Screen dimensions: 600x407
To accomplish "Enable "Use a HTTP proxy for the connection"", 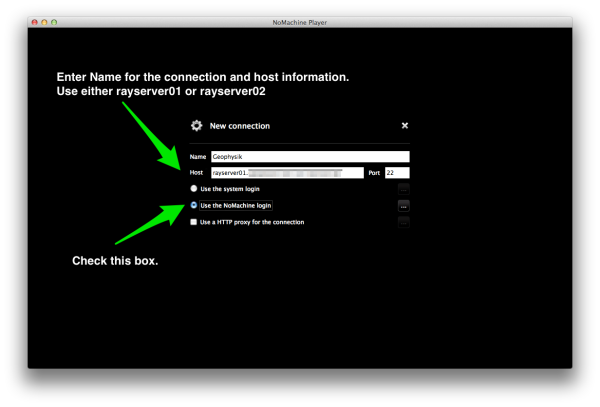I will 194,222.
